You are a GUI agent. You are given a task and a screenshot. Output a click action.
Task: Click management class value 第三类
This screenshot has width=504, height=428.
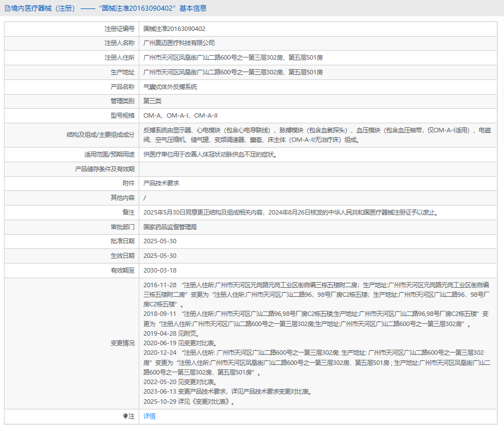(x=152, y=101)
